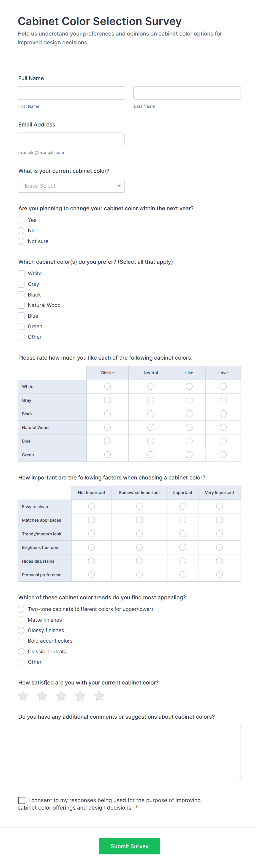256x868 pixels.
Task: Select the middle star for satisfaction
Action: tap(61, 696)
